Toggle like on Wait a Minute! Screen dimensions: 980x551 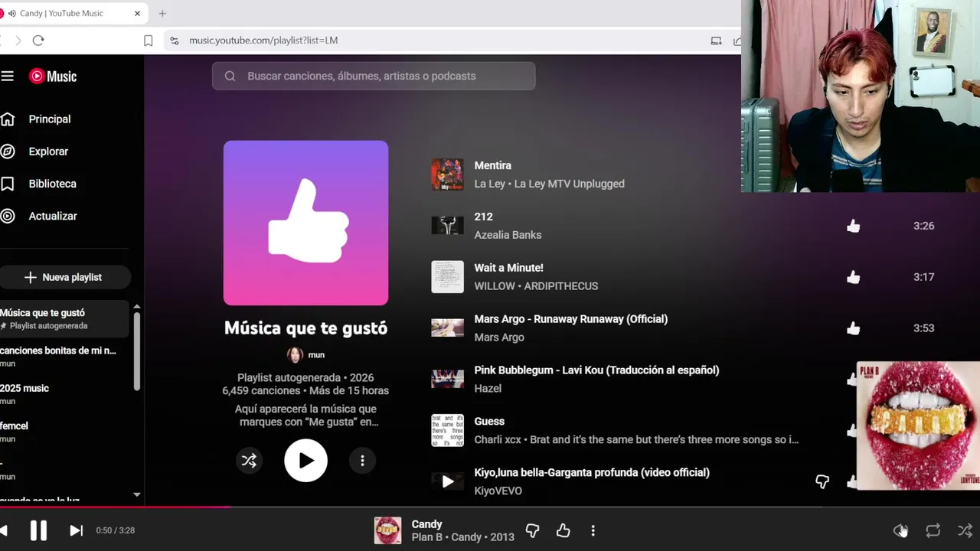[x=853, y=277]
